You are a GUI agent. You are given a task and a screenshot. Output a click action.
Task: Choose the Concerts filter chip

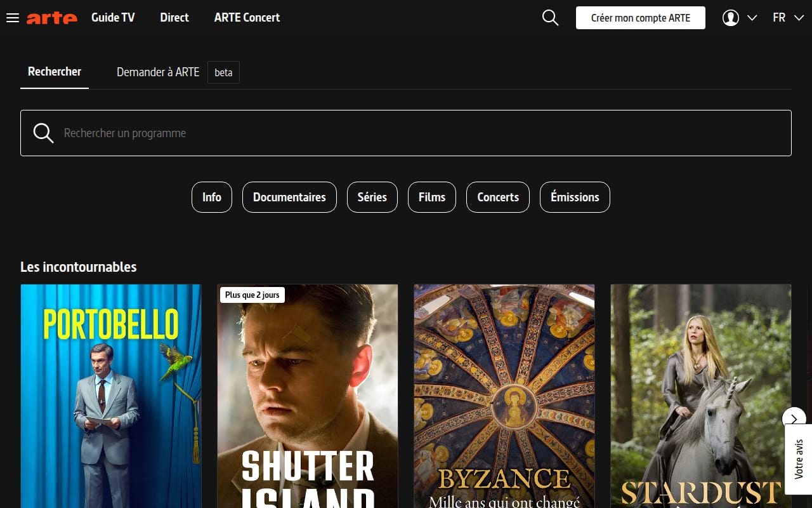(498, 197)
